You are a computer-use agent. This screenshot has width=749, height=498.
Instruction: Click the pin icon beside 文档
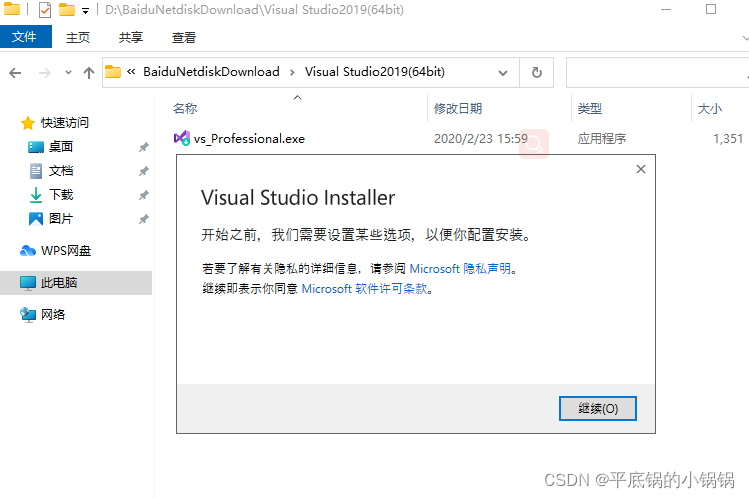point(144,171)
